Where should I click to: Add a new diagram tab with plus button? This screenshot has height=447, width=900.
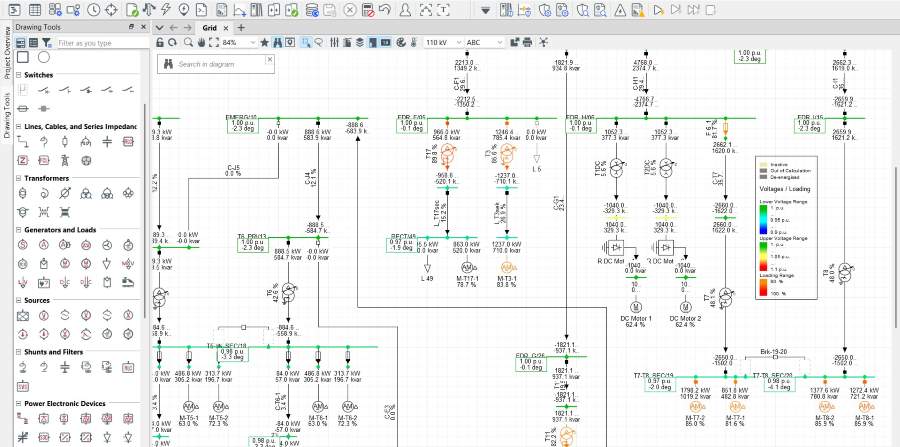pos(240,27)
